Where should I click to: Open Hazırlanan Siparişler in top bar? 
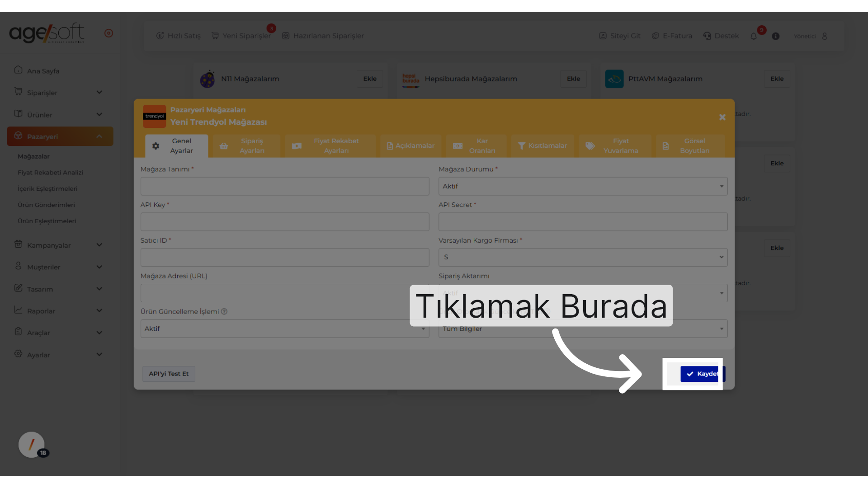pos(323,36)
